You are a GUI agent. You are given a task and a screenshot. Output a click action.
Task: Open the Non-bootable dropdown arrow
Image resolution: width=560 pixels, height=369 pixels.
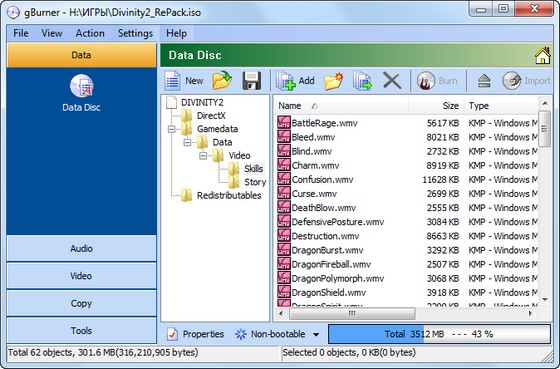pos(316,335)
